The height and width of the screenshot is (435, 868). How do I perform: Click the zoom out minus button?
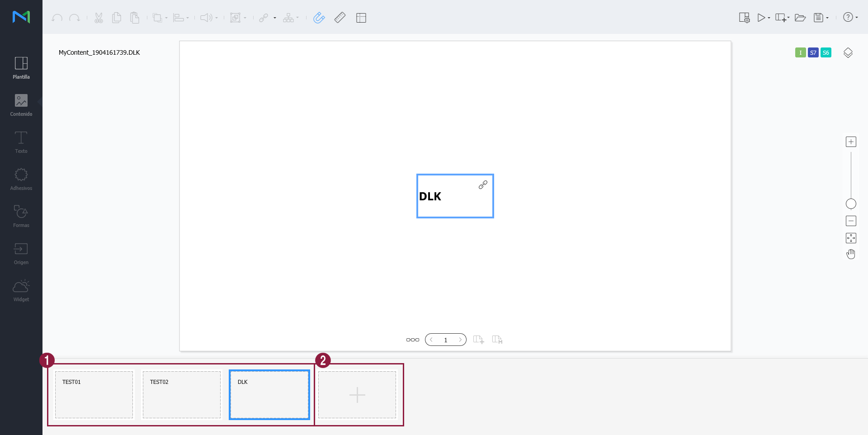click(851, 221)
